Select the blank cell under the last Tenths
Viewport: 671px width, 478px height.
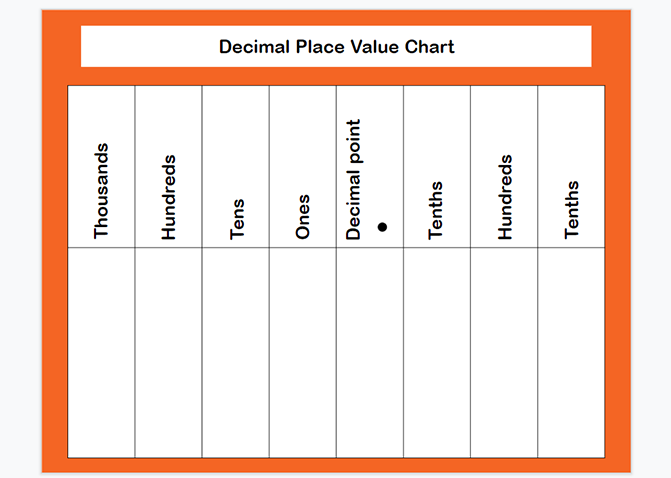click(x=571, y=352)
